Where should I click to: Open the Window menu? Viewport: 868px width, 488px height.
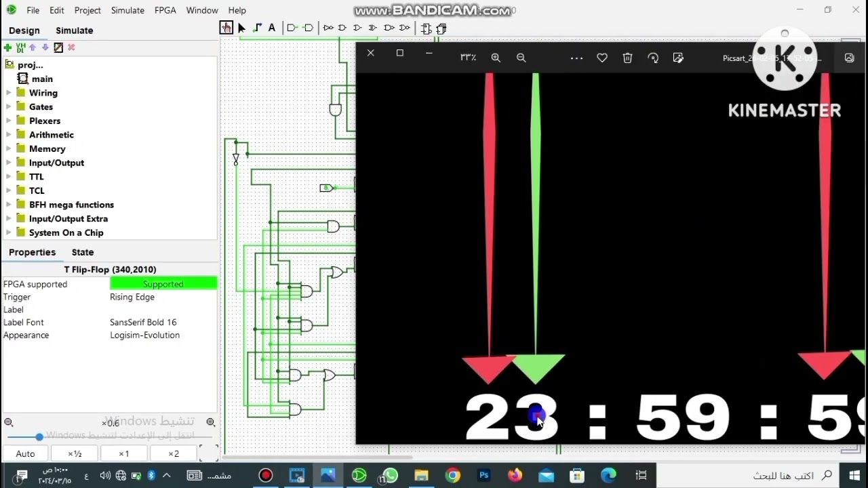point(202,10)
